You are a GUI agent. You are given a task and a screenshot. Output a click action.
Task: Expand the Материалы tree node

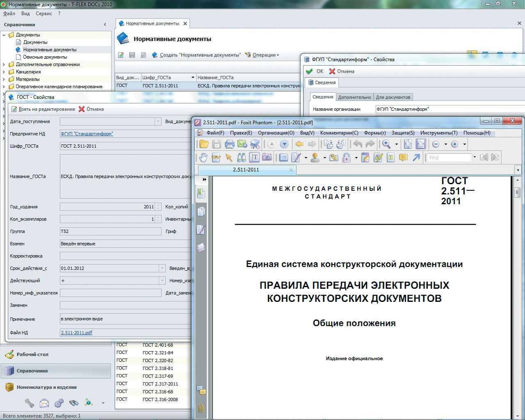pyautogui.click(x=4, y=79)
